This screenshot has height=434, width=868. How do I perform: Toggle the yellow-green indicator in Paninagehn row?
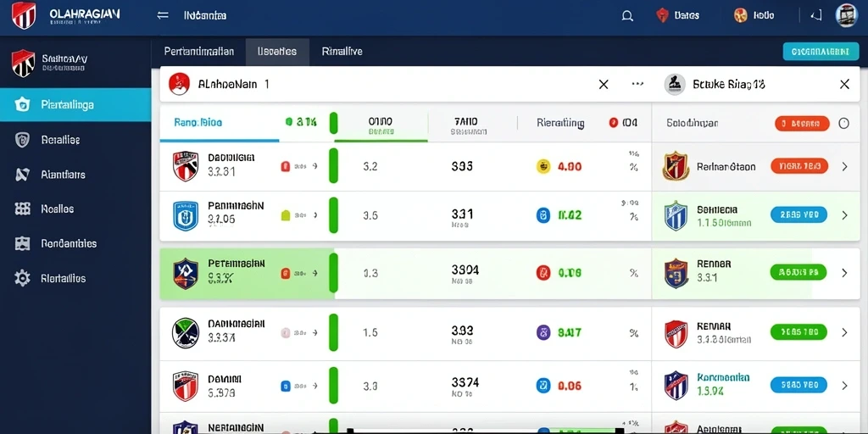point(286,215)
